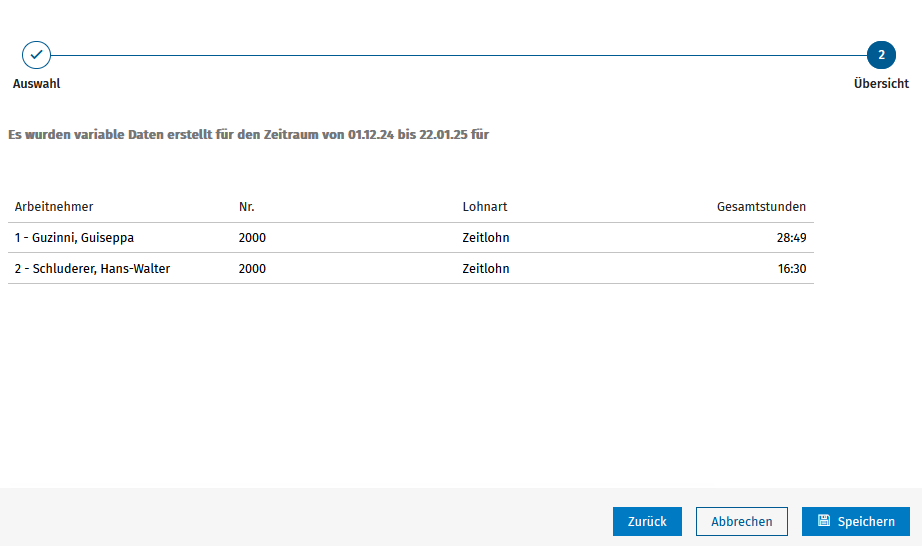922x546 pixels.
Task: Click the total hours value 28:49
Action: (791, 238)
